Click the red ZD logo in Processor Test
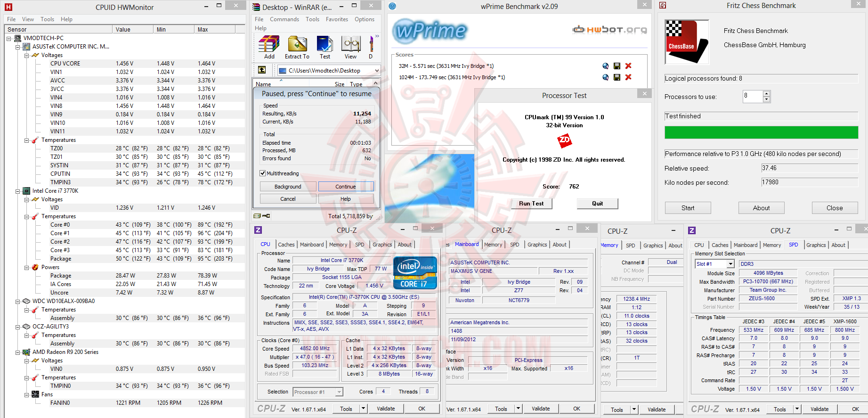 click(564, 140)
